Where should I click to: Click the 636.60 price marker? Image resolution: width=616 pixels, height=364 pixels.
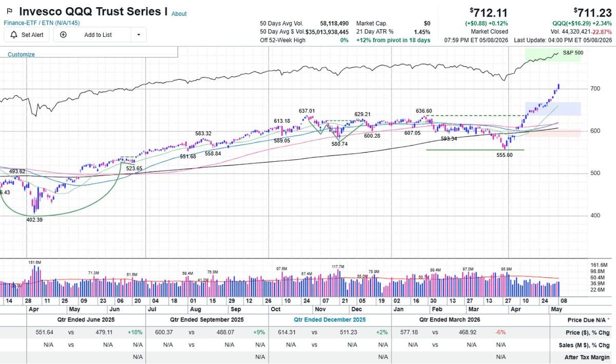pos(424,111)
